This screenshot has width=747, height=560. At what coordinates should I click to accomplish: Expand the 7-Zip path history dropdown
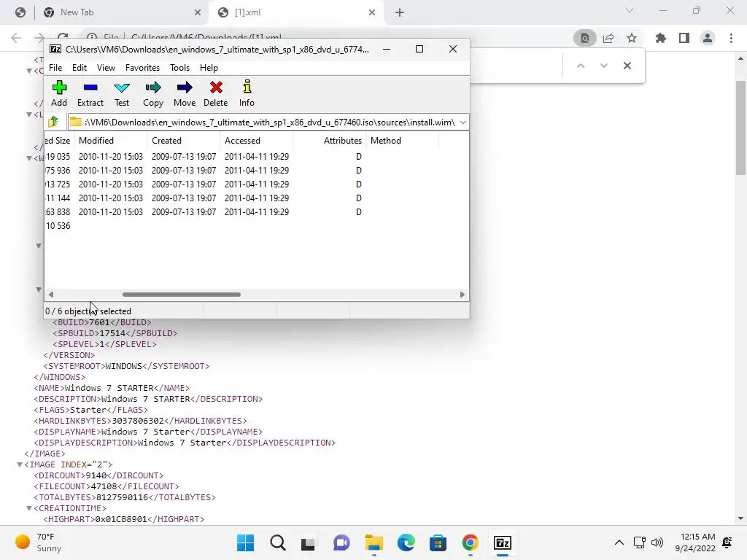(x=462, y=122)
